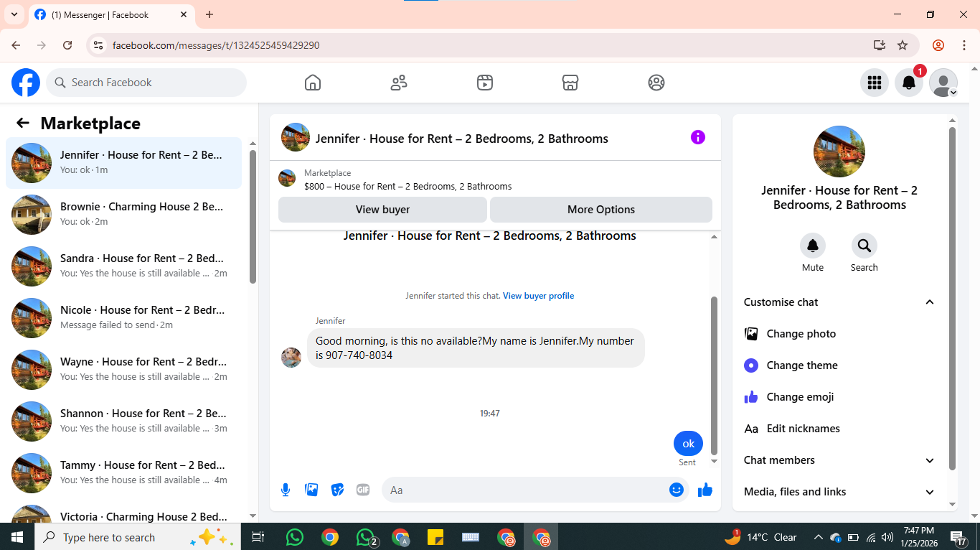Switch to the Messenger | Facebook tab
Viewport: 980px width, 550px height.
(111, 15)
